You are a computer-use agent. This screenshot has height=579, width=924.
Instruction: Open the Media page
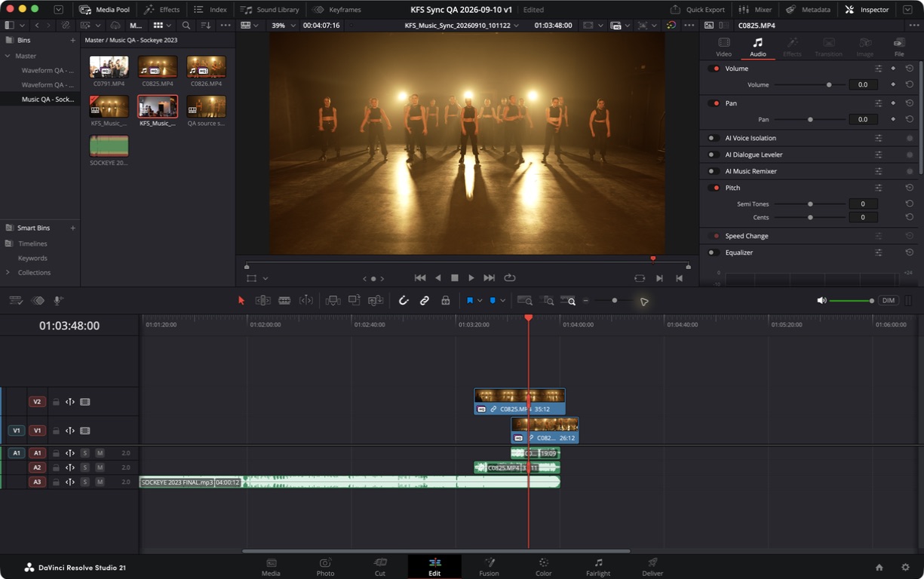point(271,567)
